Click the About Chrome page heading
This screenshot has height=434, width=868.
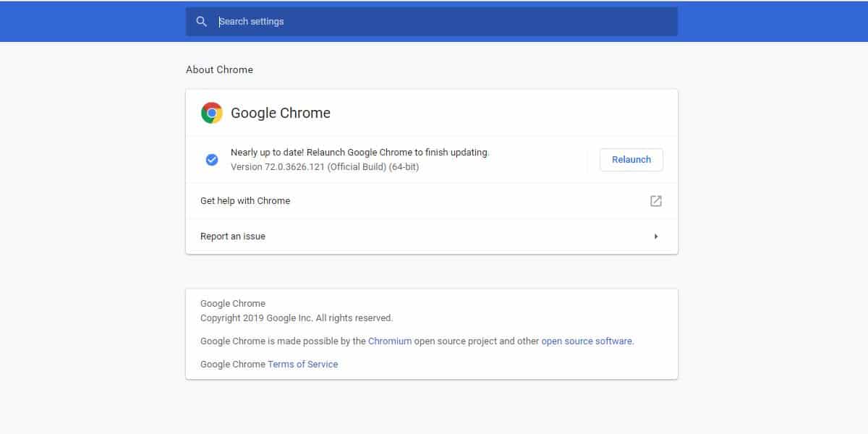pyautogui.click(x=219, y=70)
